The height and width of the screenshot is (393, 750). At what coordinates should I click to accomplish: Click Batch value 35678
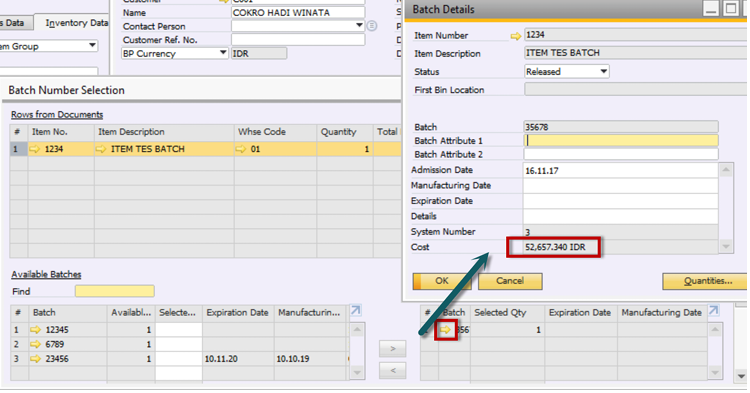tap(621, 127)
